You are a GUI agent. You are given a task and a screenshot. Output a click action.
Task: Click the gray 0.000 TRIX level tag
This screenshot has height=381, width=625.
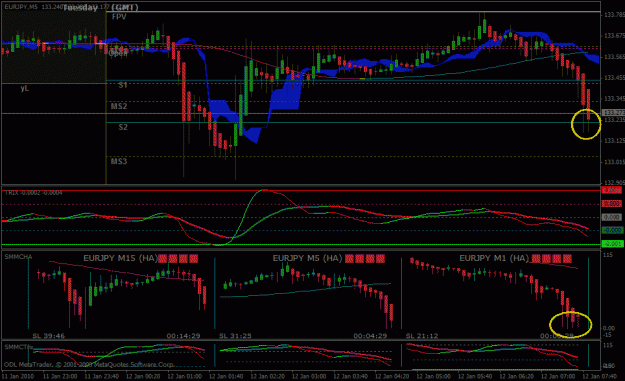point(612,217)
